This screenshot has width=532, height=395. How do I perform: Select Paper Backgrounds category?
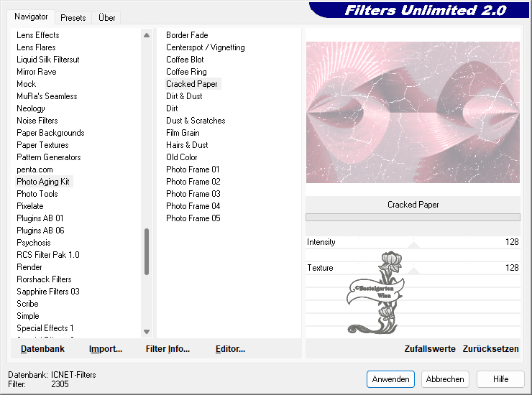click(x=50, y=133)
